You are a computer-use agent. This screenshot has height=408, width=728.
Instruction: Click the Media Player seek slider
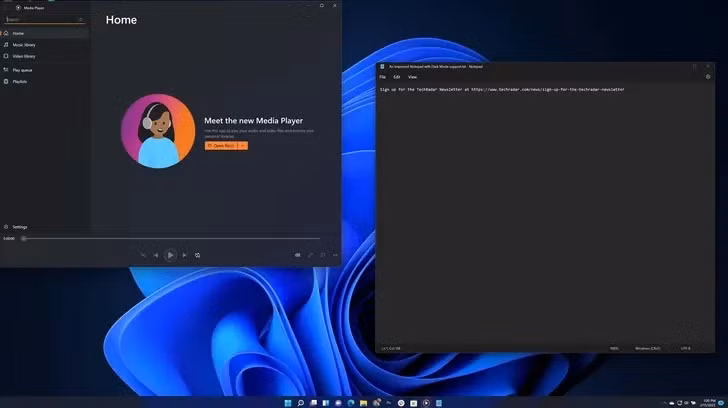(x=171, y=239)
